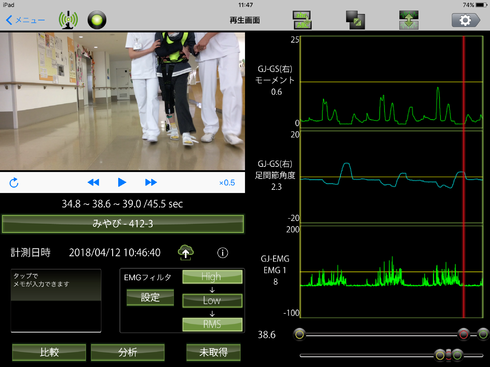Screen dimensions: 490x367
Task: Tap the 11:47 status bar clock
Action: tap(245, 5)
